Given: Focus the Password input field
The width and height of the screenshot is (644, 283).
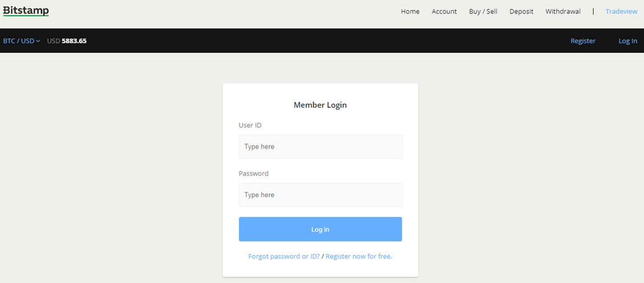Looking at the screenshot, I should 321,195.
